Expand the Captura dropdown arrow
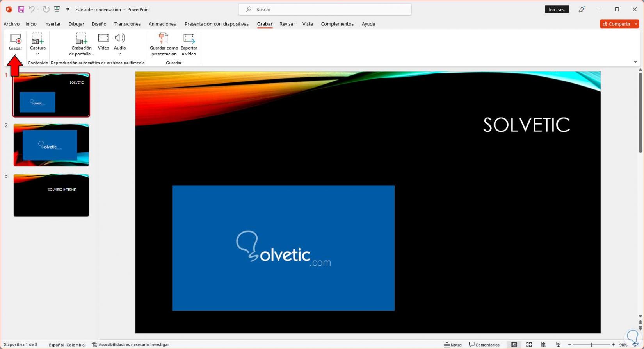This screenshot has width=644, height=349. 38,54
